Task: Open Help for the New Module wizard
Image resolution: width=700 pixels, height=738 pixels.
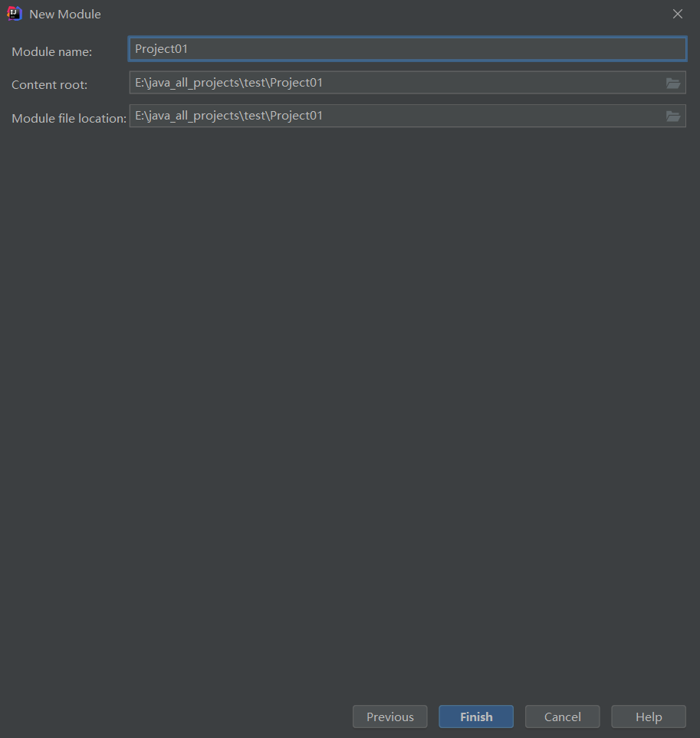Action: [648, 717]
